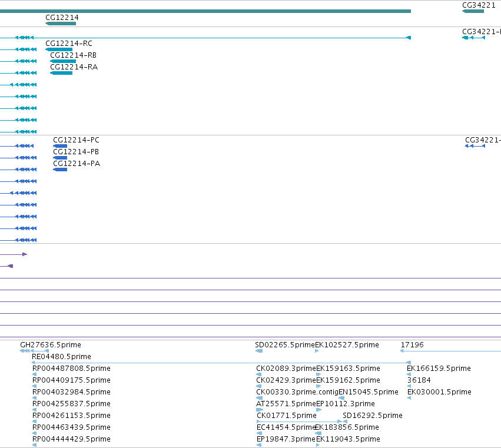
Task: Click the blue CDS bar below CG12214-PB
Action: 60,158
